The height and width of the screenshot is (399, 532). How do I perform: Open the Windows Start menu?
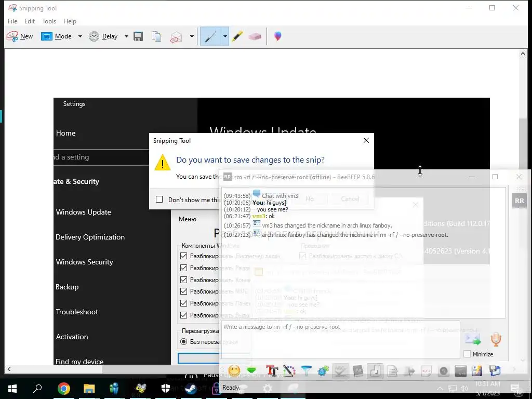[12, 389]
